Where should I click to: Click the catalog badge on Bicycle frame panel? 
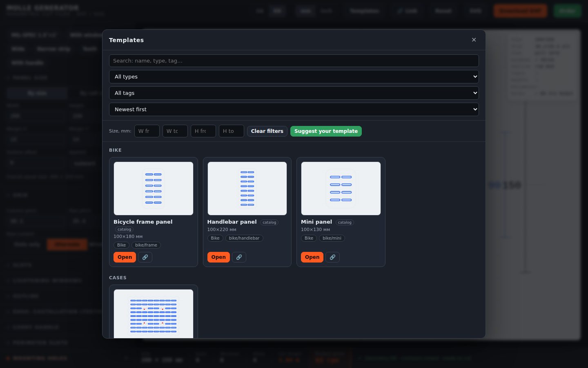pos(125,229)
